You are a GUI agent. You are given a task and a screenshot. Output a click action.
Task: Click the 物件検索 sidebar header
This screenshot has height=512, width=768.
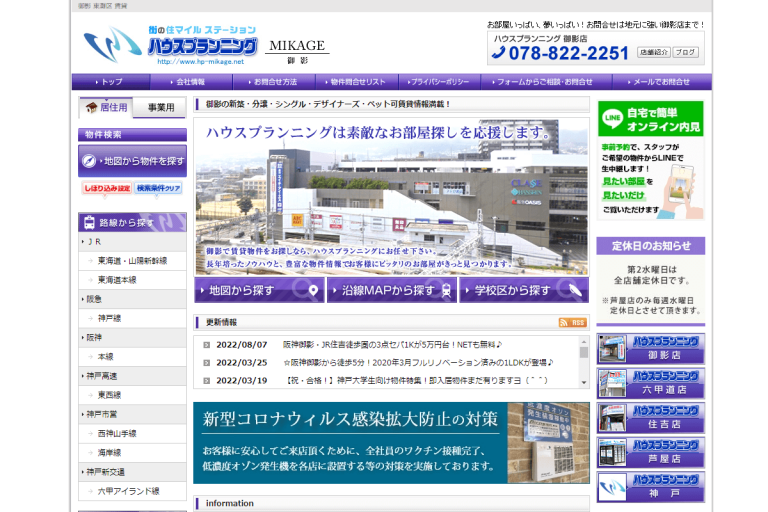click(x=132, y=135)
